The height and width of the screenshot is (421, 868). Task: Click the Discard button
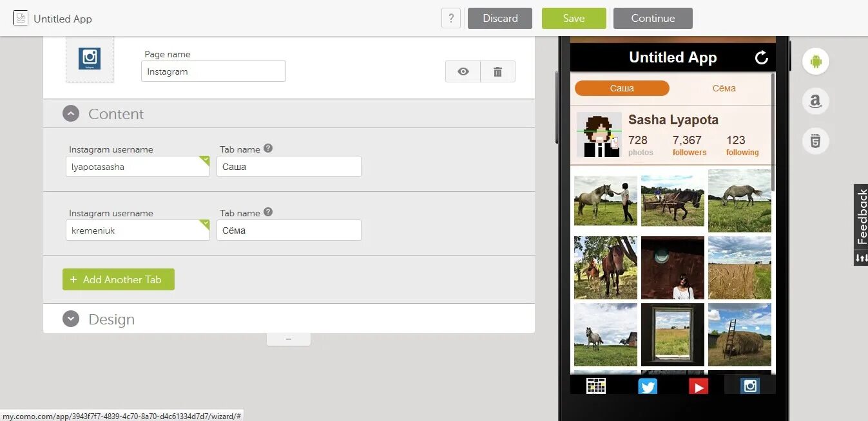click(500, 18)
